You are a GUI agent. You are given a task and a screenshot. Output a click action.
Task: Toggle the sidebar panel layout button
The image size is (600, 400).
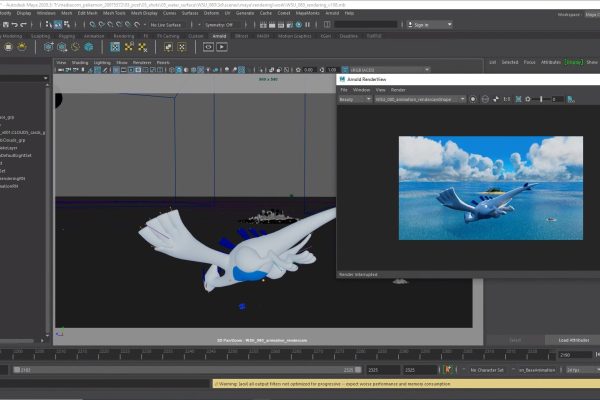coord(327,25)
